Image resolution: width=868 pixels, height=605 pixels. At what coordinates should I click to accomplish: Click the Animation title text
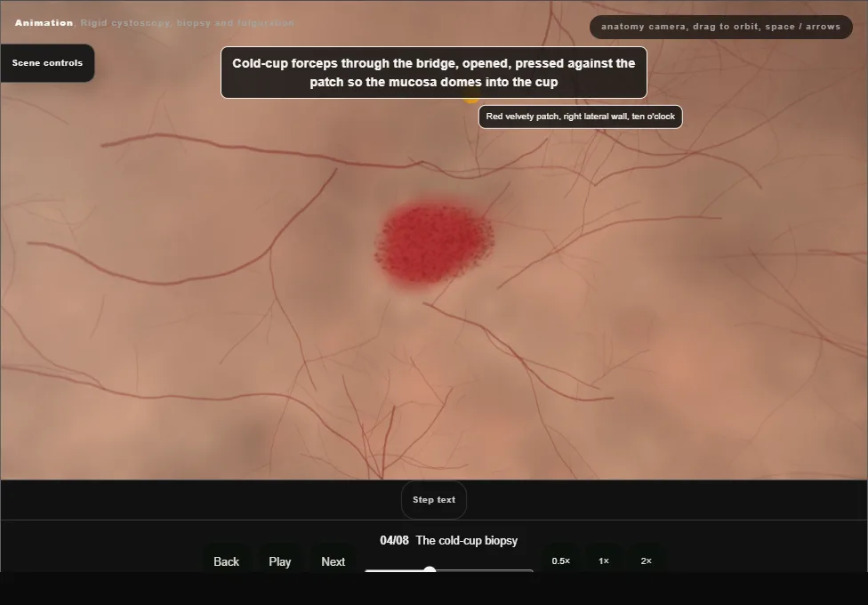[x=44, y=23]
